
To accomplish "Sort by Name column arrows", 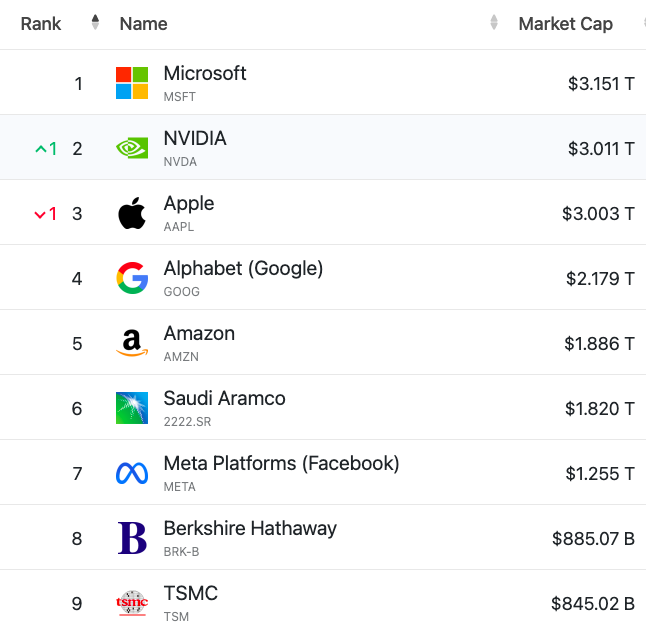I will click(494, 22).
